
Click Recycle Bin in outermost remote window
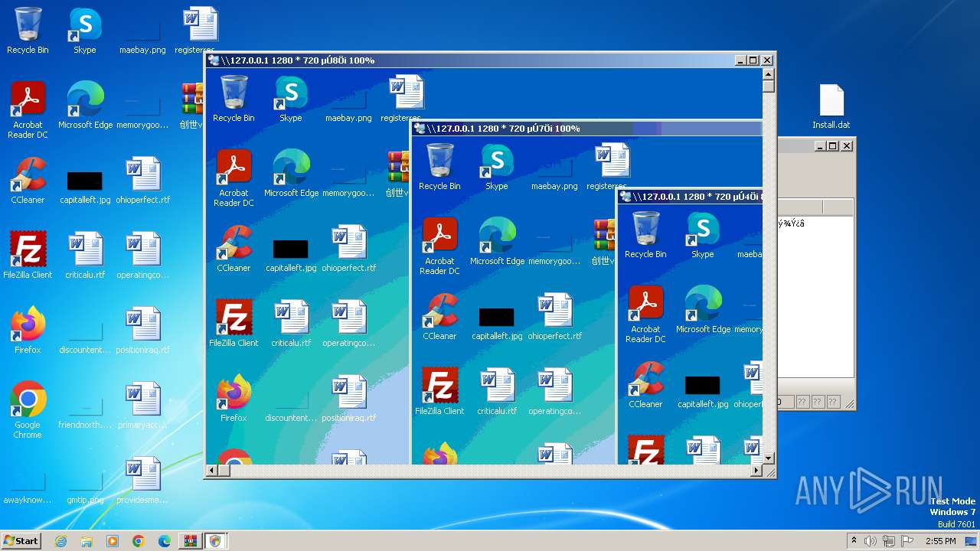[234, 99]
